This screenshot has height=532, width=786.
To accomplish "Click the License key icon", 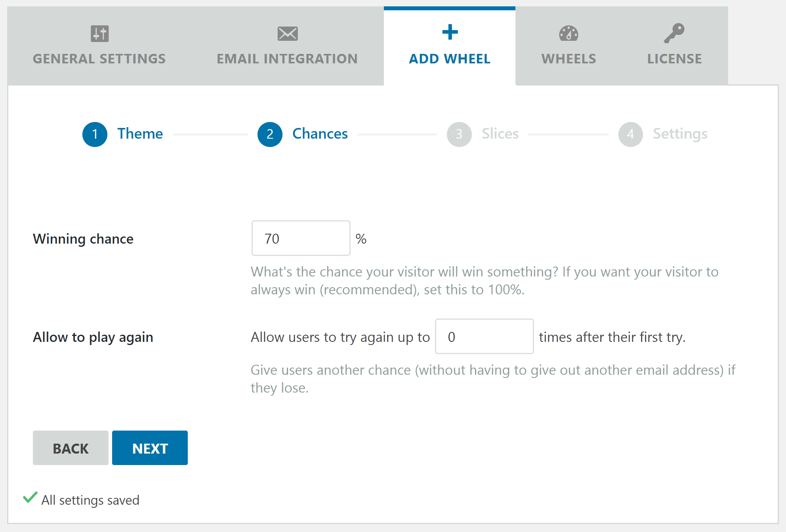I will (x=674, y=33).
